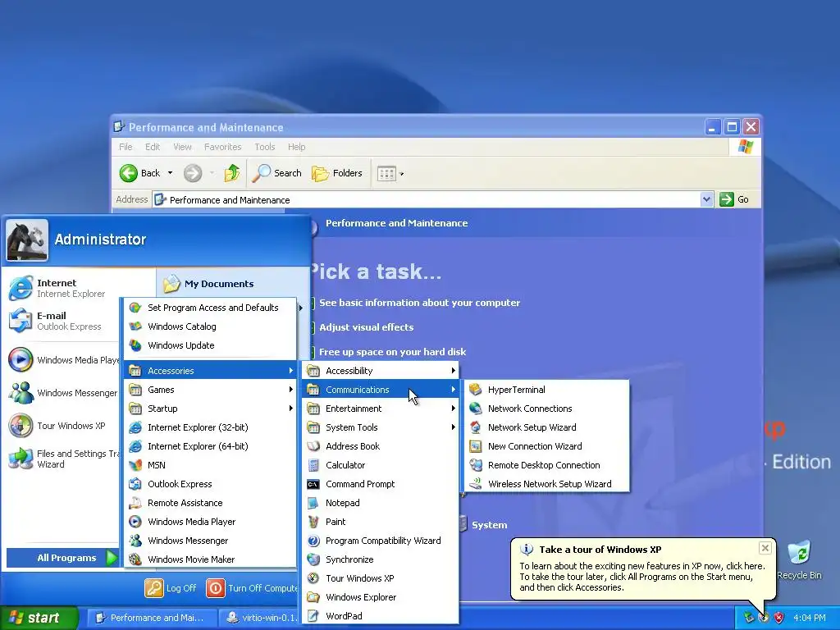Open Tour Windows XP in Accessories submenu
840x630 pixels.
381,578
